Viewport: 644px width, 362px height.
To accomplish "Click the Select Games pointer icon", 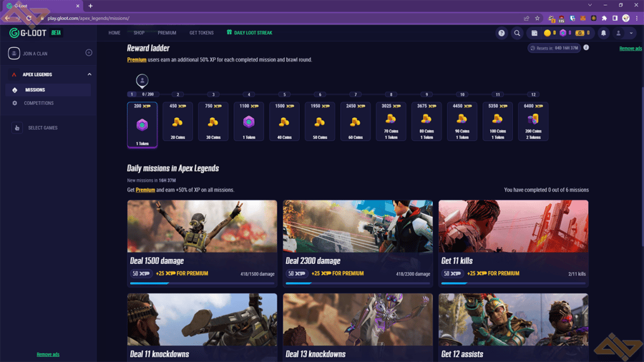I will pyautogui.click(x=17, y=128).
